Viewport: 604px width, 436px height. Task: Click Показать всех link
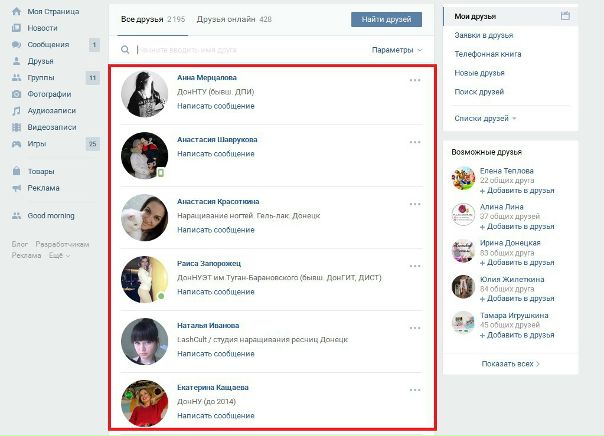[510, 364]
